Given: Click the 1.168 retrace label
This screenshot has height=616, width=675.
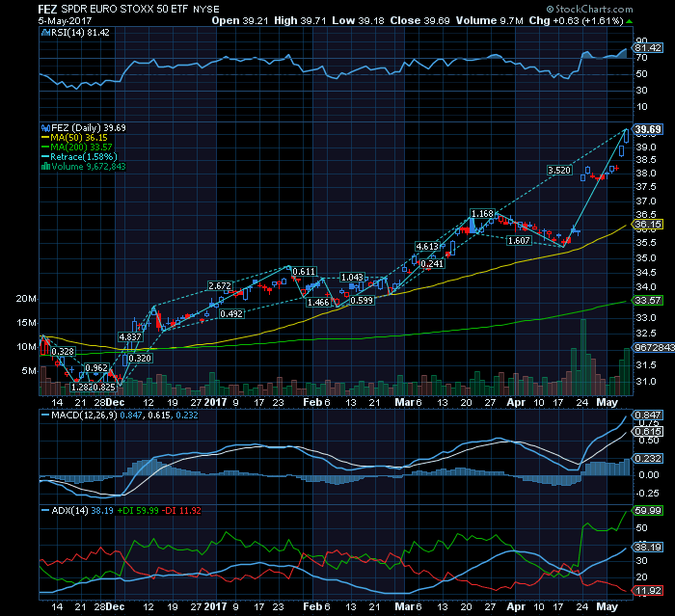Looking at the screenshot, I should coord(482,213).
